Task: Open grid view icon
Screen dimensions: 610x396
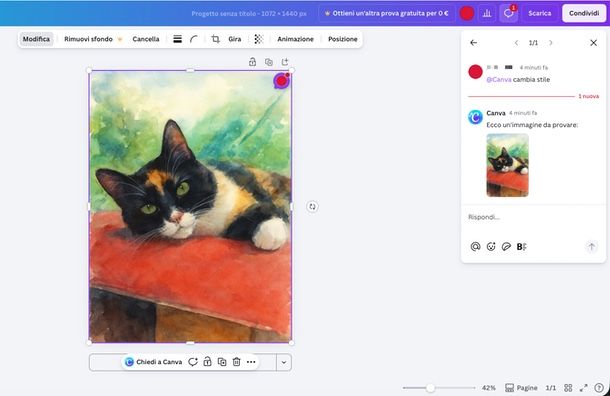Action: [568, 388]
